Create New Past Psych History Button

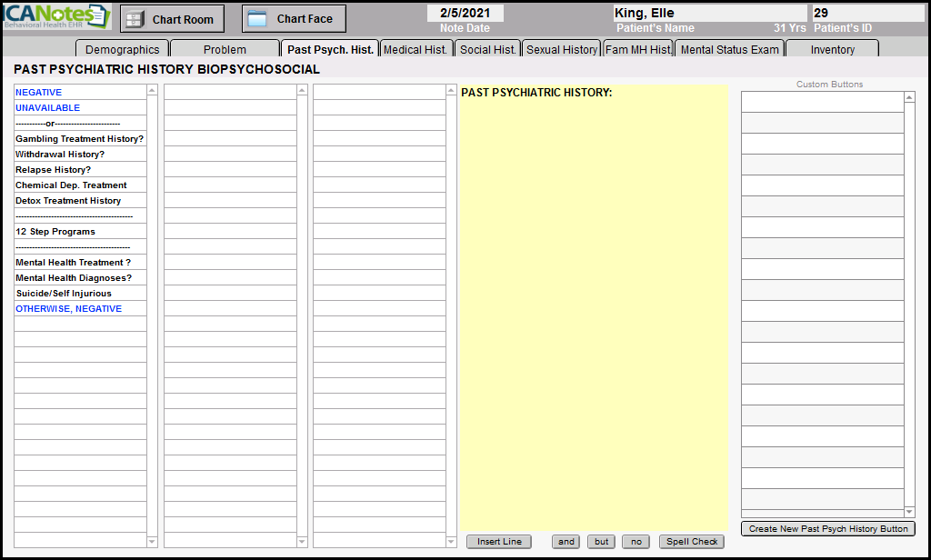(827, 529)
